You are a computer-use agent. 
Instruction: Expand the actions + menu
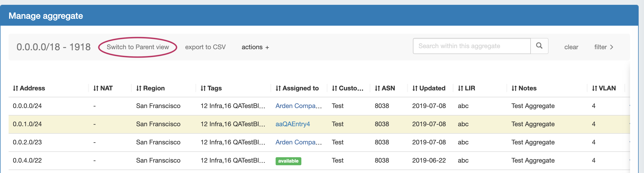click(x=255, y=47)
